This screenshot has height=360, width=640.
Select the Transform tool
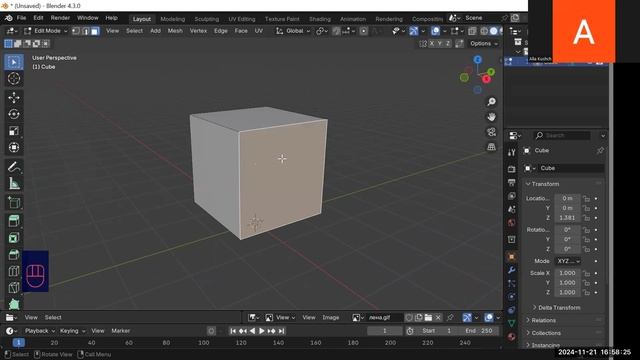coord(14,147)
